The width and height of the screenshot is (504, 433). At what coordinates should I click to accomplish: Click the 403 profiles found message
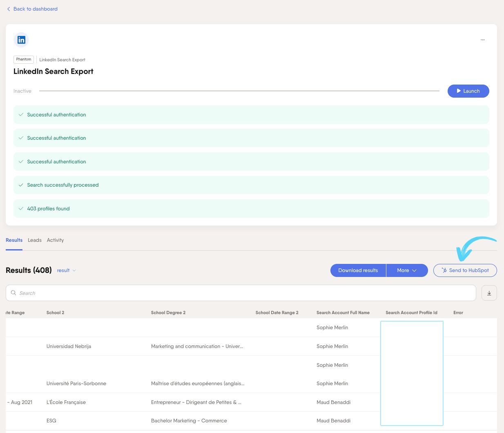tap(251, 209)
